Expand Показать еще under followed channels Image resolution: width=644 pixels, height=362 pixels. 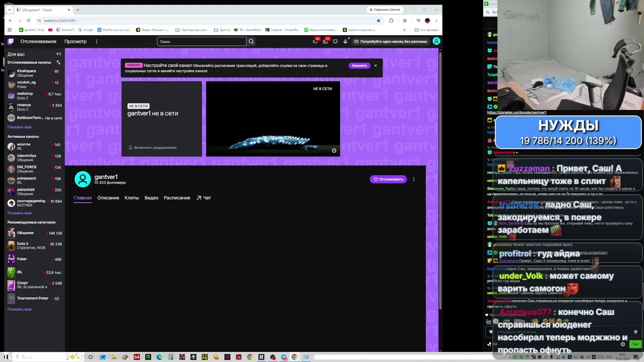click(20, 127)
